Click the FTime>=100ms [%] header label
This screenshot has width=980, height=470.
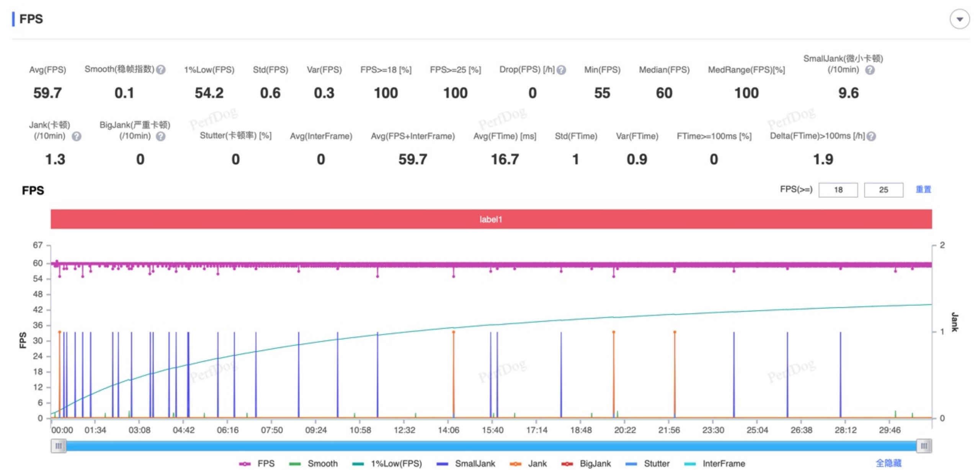pyautogui.click(x=714, y=136)
